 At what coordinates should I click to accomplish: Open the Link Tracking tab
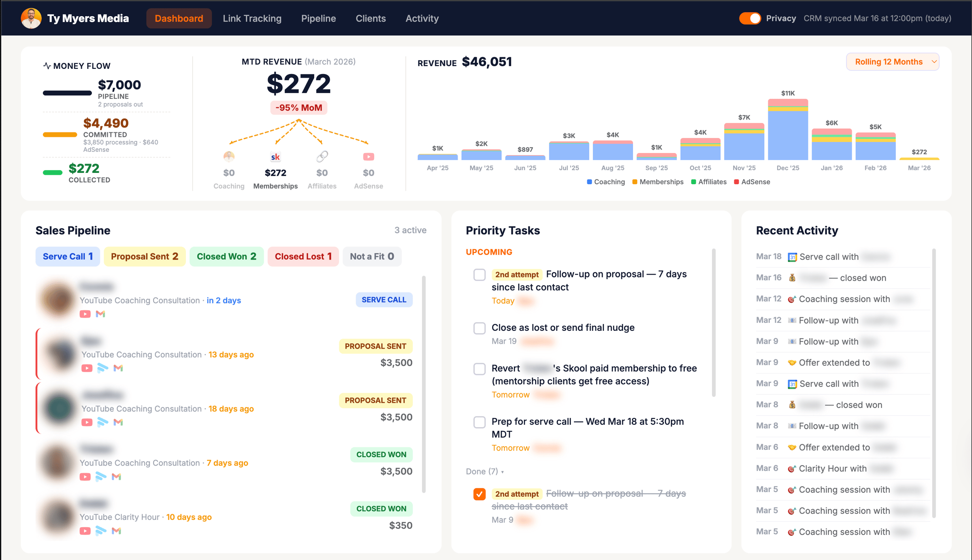pos(252,18)
